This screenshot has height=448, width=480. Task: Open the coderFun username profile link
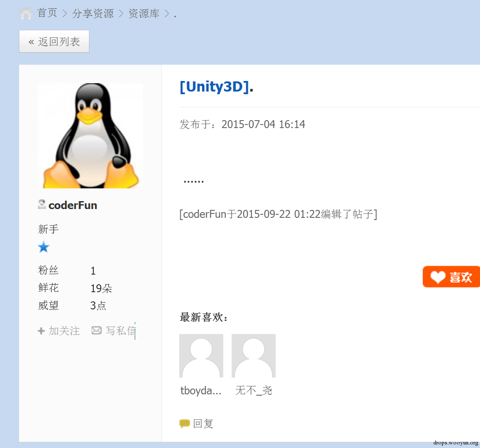pyautogui.click(x=73, y=206)
